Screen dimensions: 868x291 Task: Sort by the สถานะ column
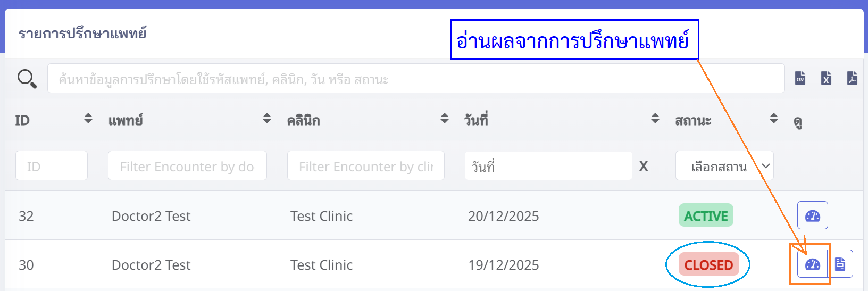point(774,119)
